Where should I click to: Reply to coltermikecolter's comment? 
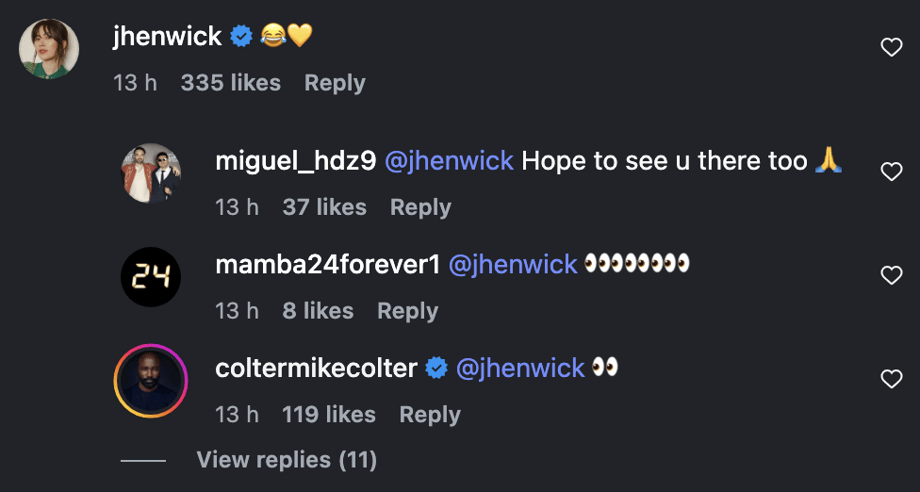tap(430, 415)
